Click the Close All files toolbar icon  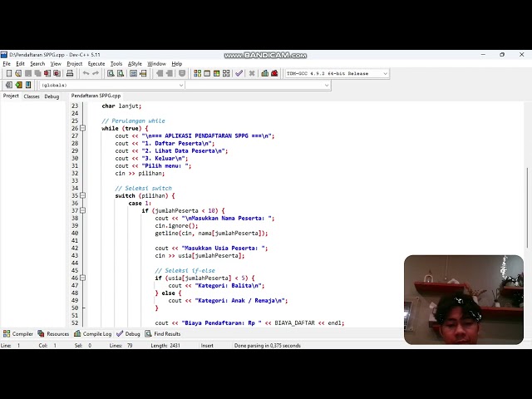pyautogui.click(x=57, y=73)
